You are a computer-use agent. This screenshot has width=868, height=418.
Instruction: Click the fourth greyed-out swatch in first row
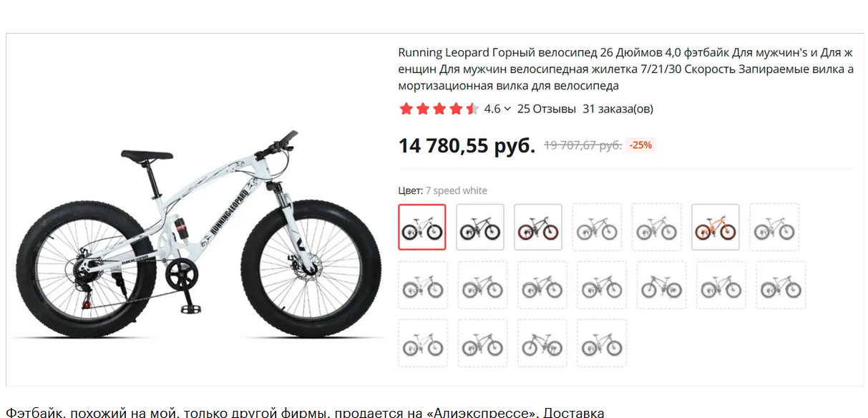[x=598, y=227]
